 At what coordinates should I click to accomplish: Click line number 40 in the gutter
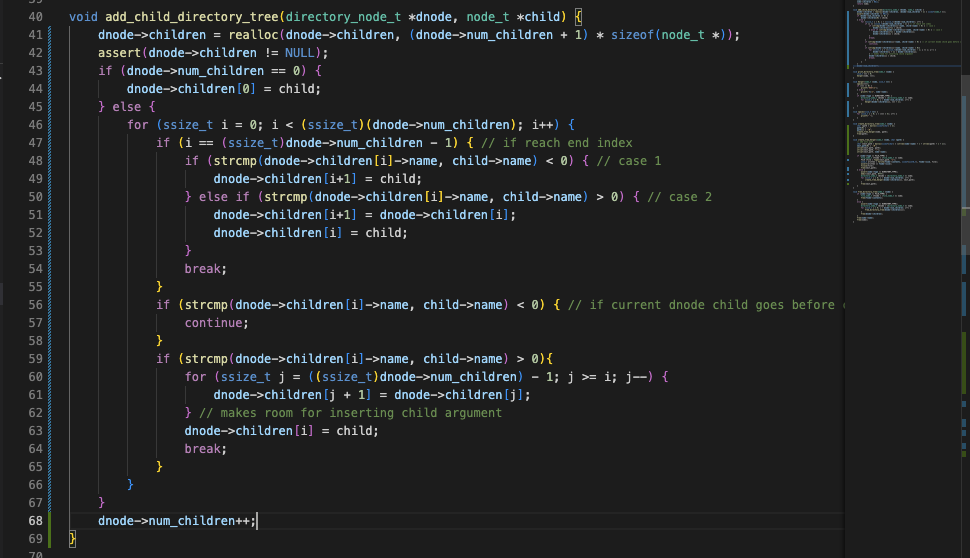(35, 17)
